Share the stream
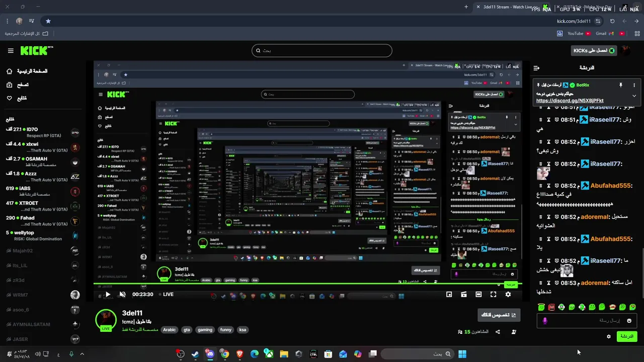 (x=498, y=332)
